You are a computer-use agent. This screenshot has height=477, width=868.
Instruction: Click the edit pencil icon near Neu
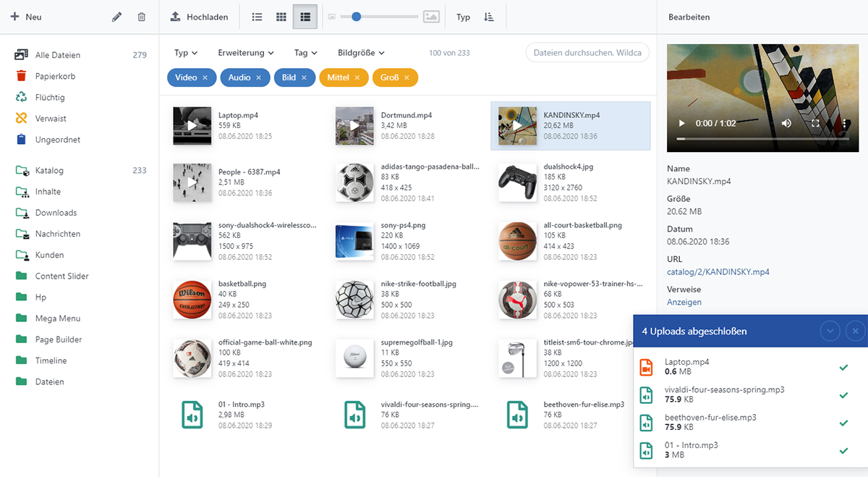pos(117,15)
